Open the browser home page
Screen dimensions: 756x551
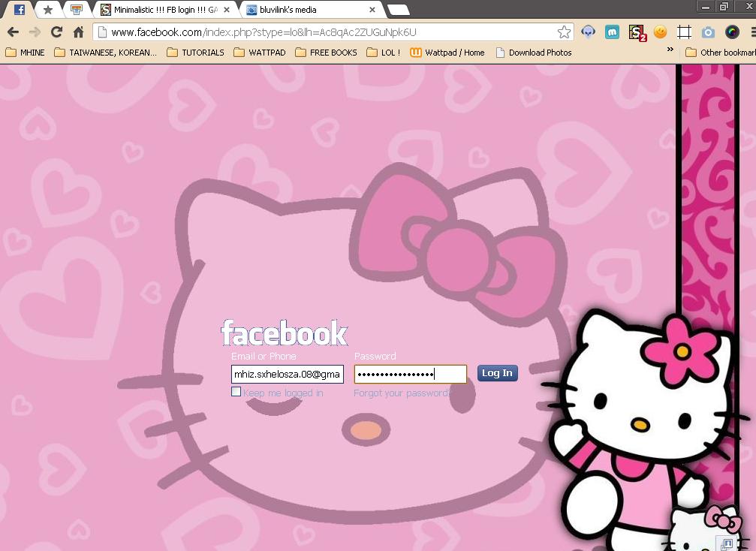point(79,32)
